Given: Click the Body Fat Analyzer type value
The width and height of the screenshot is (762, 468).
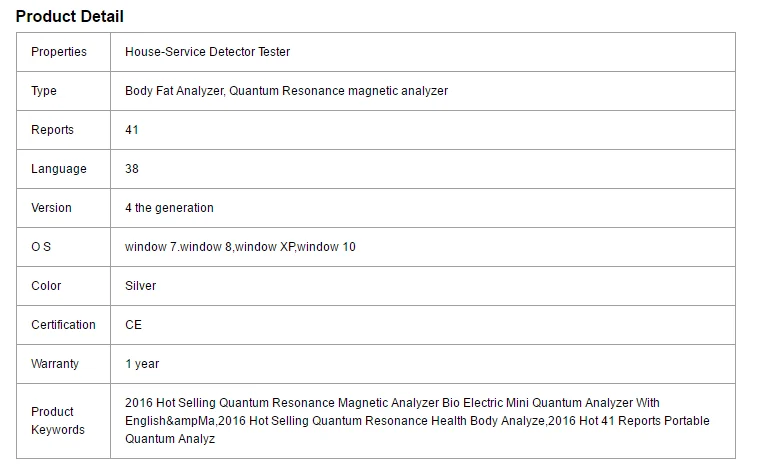Looking at the screenshot, I should tap(286, 91).
